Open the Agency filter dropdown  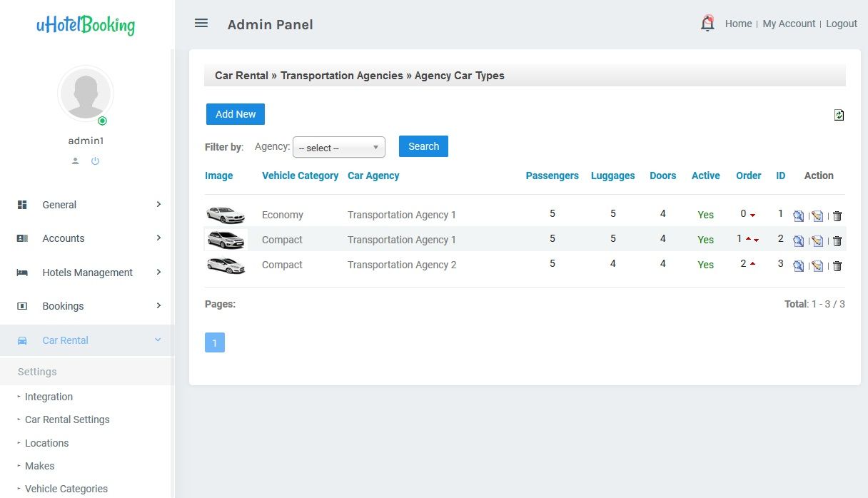(x=339, y=148)
